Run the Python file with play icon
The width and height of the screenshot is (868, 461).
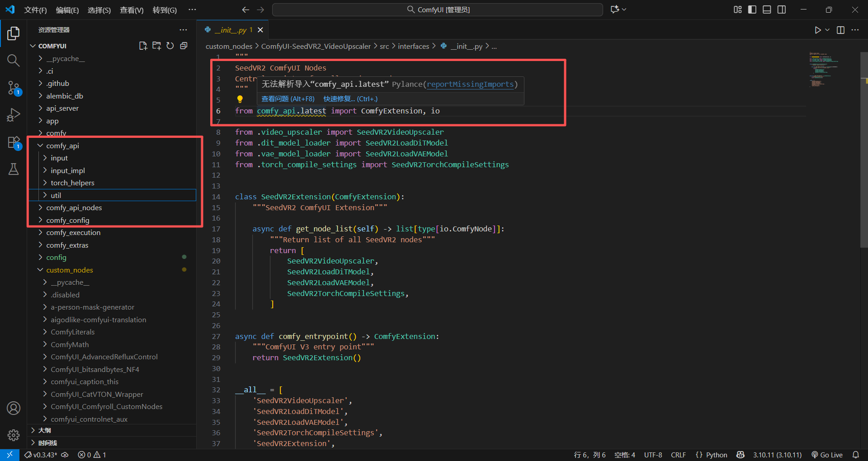(x=817, y=30)
